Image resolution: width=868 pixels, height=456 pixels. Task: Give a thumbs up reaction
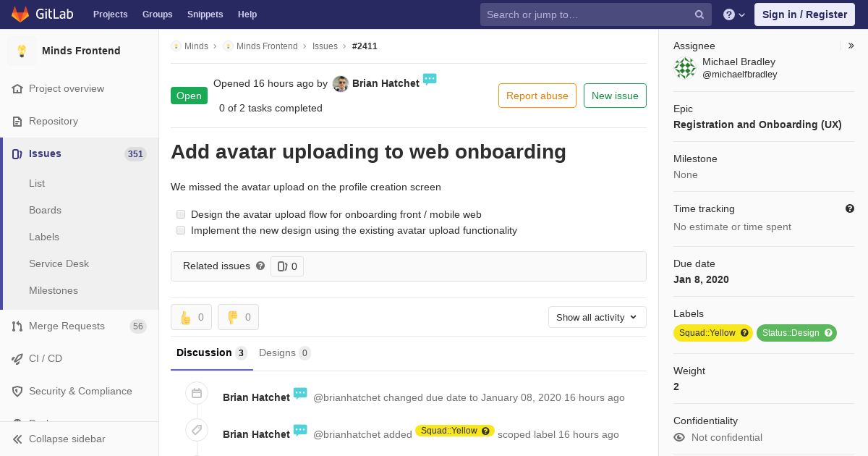[x=191, y=317]
